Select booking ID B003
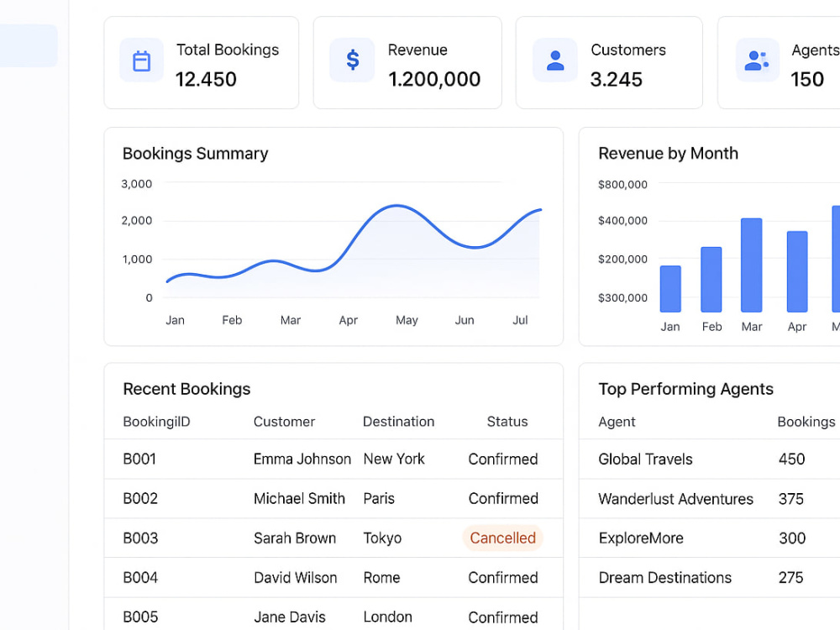Screen dimensions: 840x630 pos(140,538)
